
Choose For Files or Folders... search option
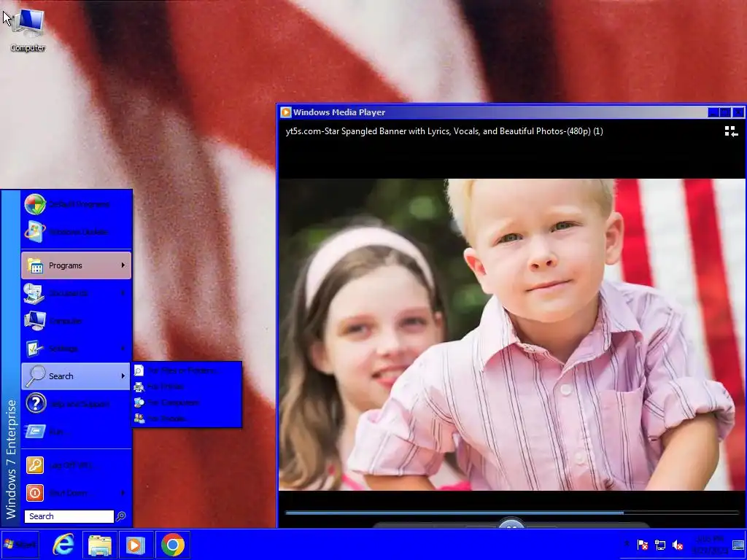[x=186, y=370]
